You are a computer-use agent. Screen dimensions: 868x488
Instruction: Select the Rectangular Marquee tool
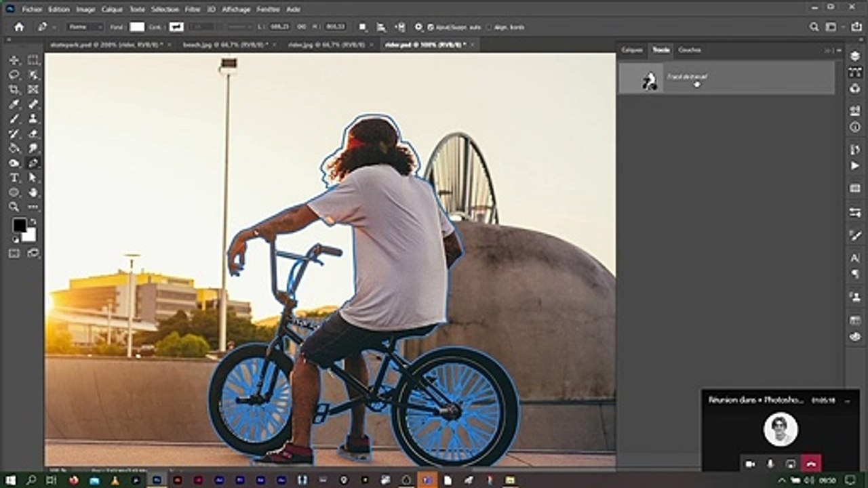33,60
